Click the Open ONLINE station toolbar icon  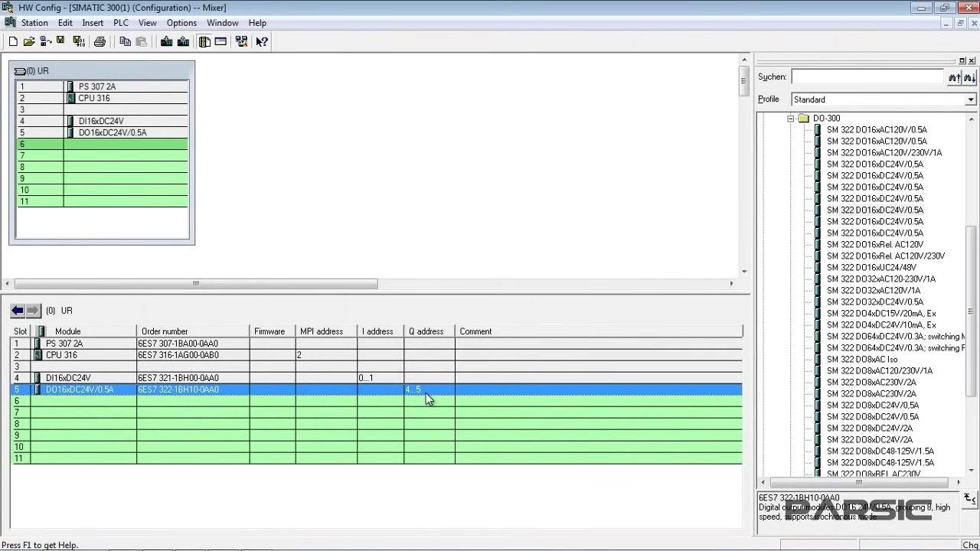[x=45, y=41]
